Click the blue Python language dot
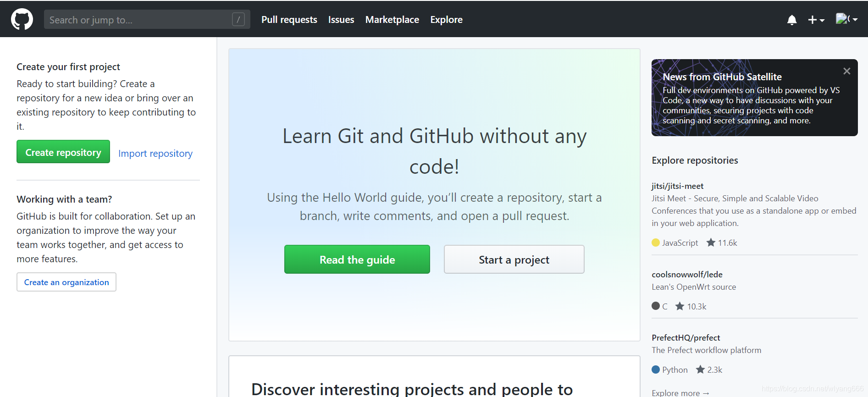 [656, 369]
